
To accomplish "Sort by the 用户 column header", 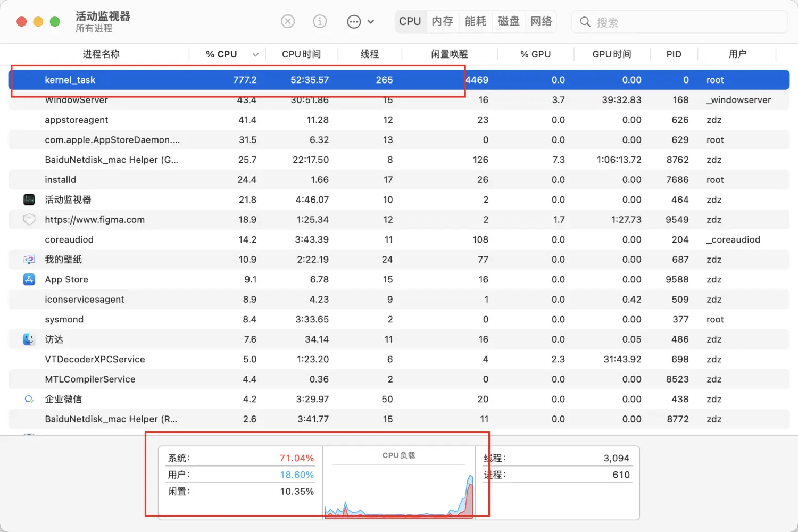I will tap(738, 54).
